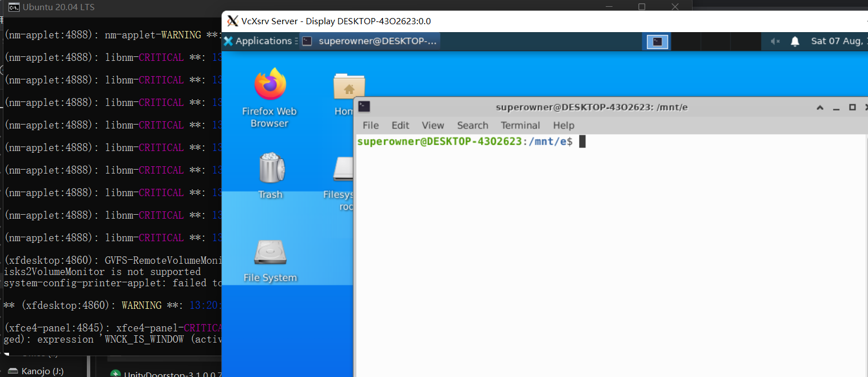Select the highlighted workspace in the panel pager
Viewport: 868px width, 377px height.
656,41
